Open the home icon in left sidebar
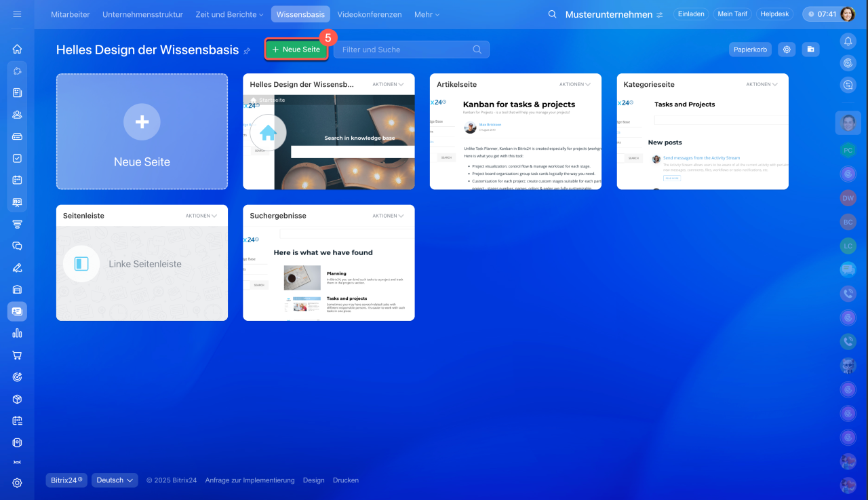Viewport: 868px width, 500px height. (x=17, y=49)
